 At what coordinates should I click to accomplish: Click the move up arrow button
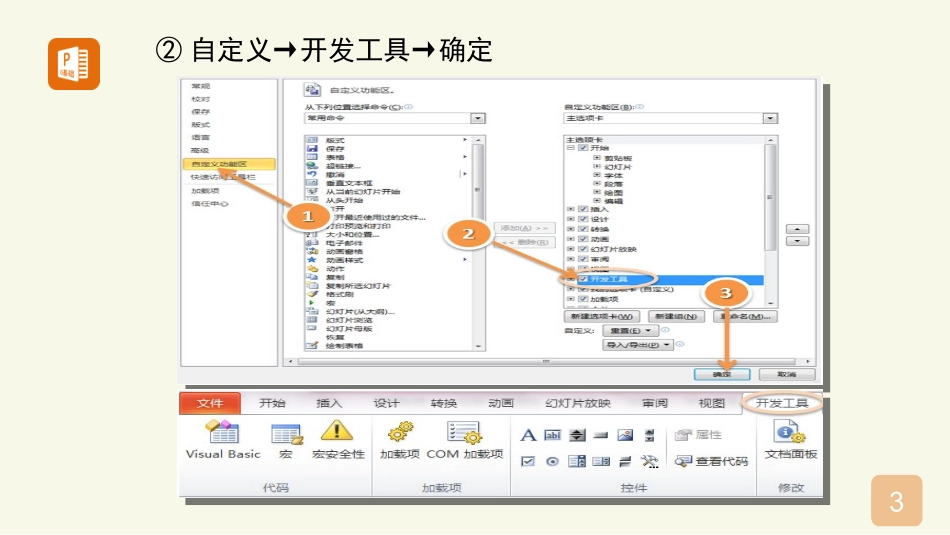(x=797, y=229)
